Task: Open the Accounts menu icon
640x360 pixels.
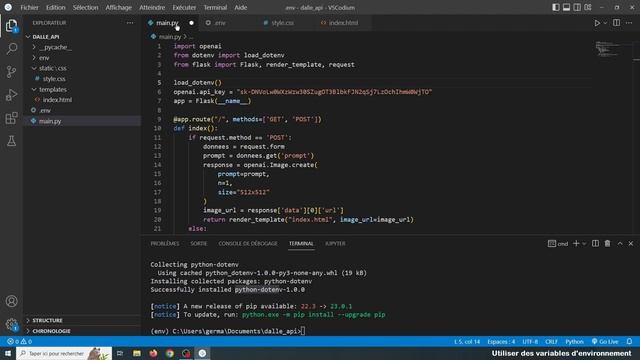Action: (11, 301)
